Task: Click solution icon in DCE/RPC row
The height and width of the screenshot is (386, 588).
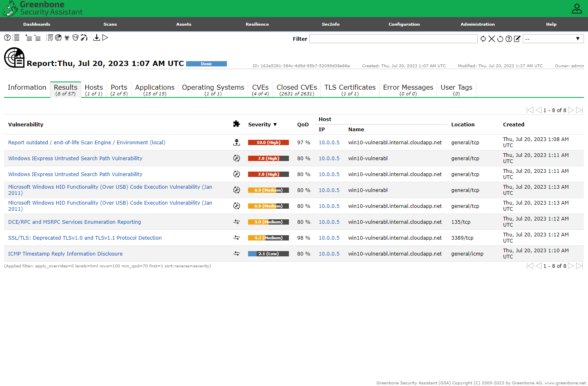Action: click(x=237, y=222)
